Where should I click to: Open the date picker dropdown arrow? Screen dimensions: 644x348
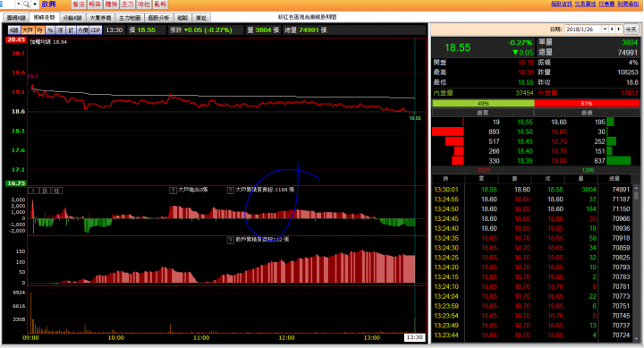click(x=605, y=30)
